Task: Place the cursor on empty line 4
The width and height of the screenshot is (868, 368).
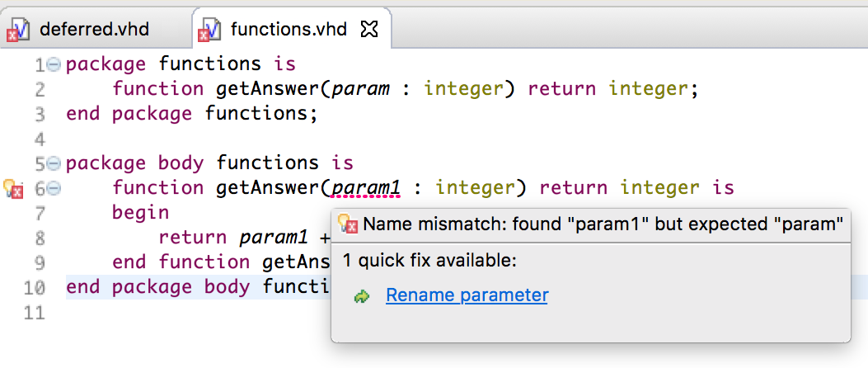Action: pyautogui.click(x=443, y=139)
